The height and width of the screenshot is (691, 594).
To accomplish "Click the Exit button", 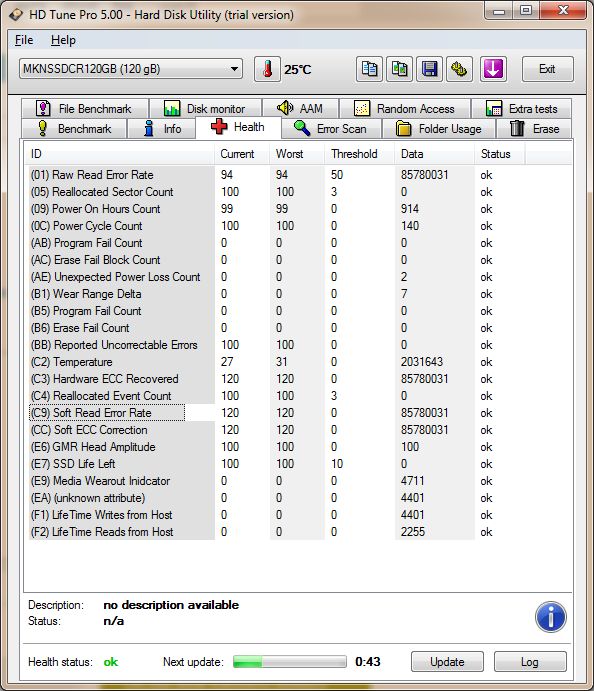I will coord(548,69).
